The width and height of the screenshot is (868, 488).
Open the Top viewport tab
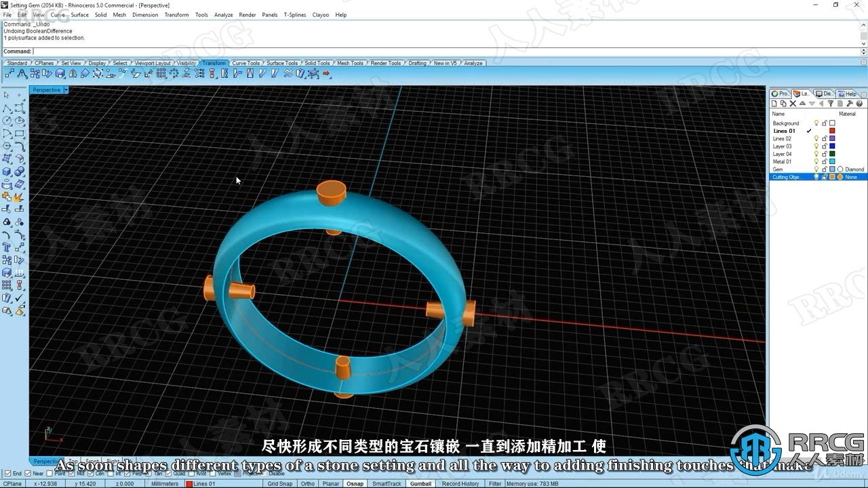point(73,462)
